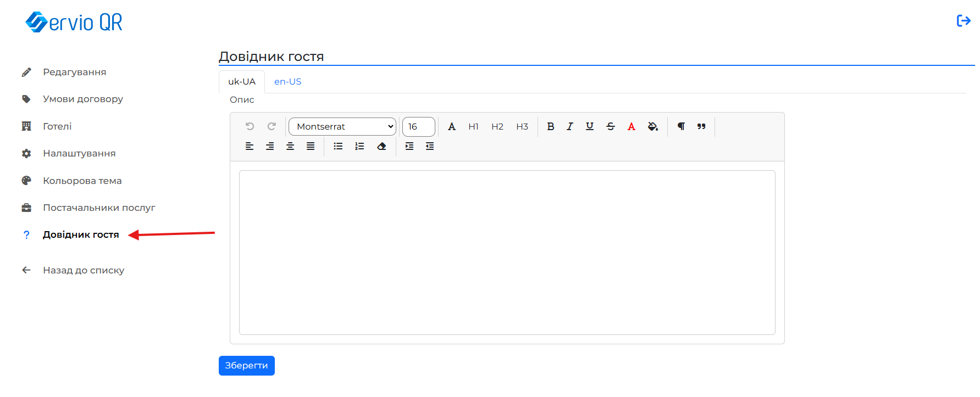The image size is (980, 397).
Task: Open the background fill color bucket
Action: tap(652, 126)
